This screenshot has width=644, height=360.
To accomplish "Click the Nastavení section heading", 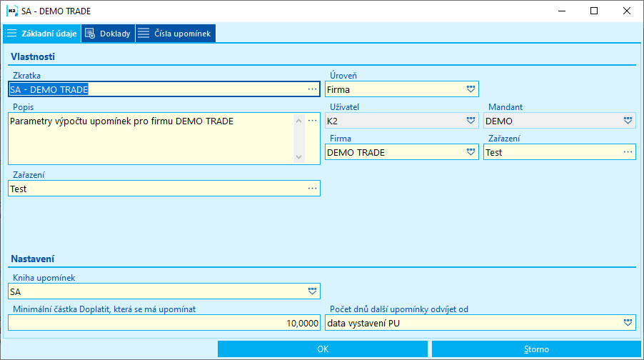I will pos(32,259).
